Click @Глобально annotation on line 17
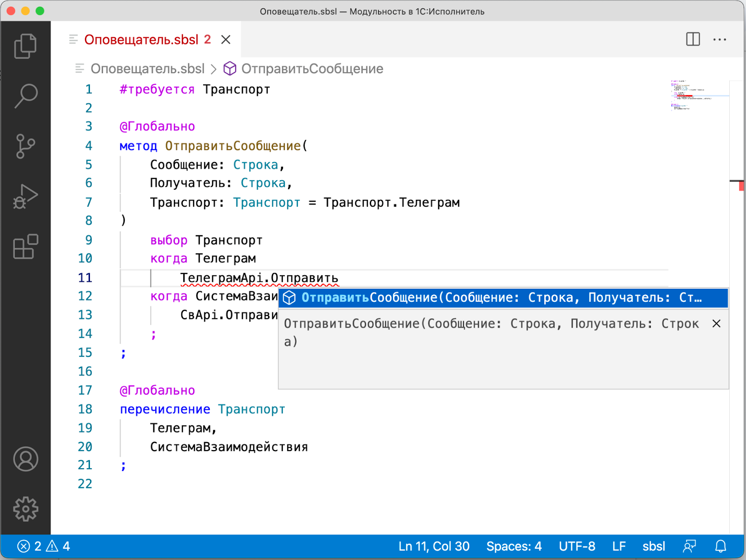 [157, 390]
